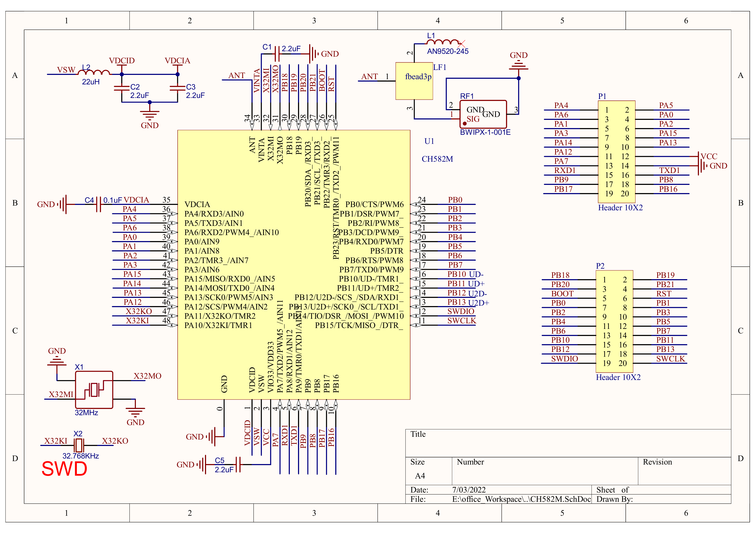Select capacitor C1 near VINTA
The image size is (756, 534).
tap(277, 54)
